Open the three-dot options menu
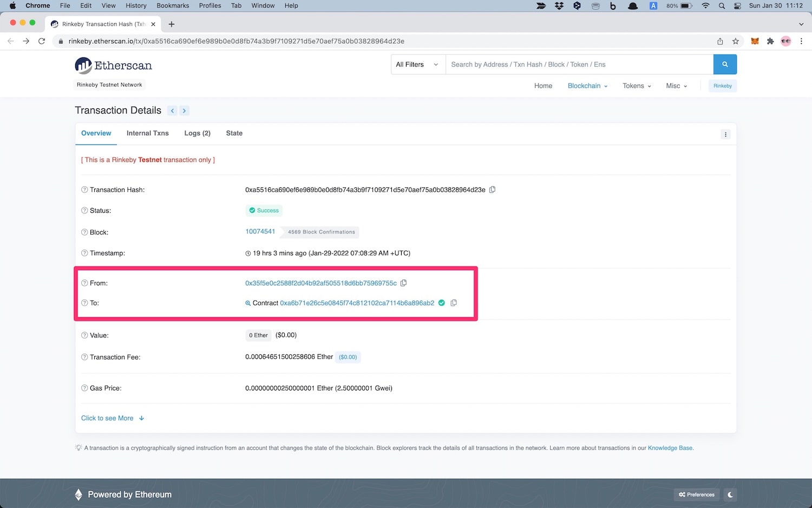 coord(725,134)
